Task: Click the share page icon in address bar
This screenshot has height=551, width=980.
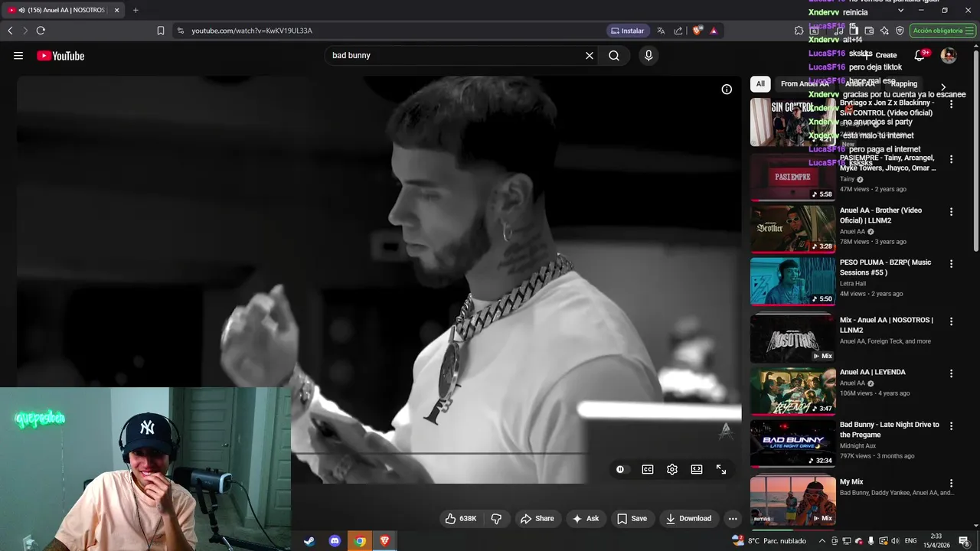Action: coord(678,31)
